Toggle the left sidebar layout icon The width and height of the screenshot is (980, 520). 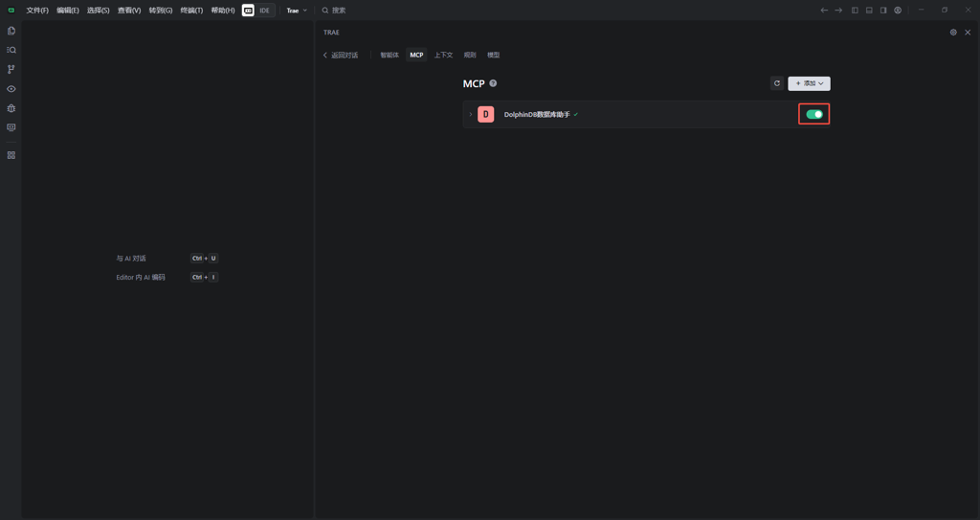pyautogui.click(x=855, y=11)
